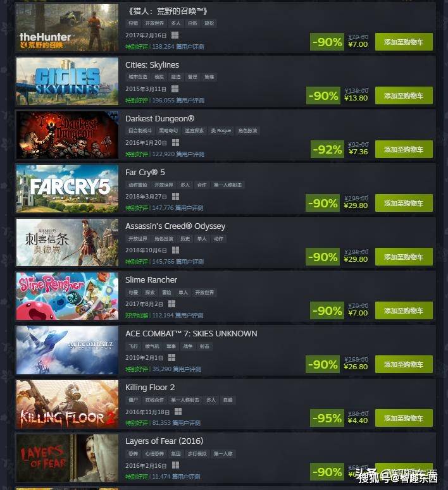
Task: Click Windows icon in Slime Rancher row
Action: click(171, 303)
